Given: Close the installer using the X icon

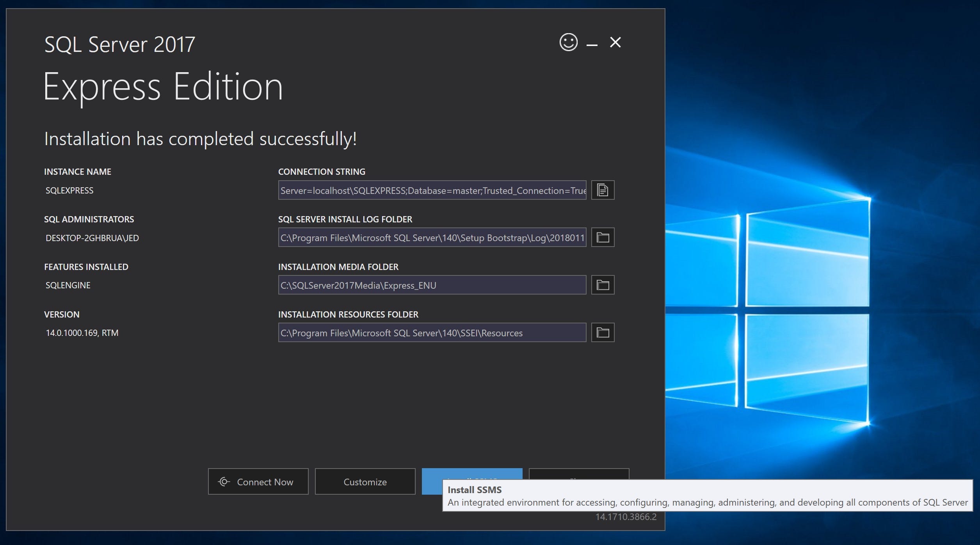Looking at the screenshot, I should [615, 42].
